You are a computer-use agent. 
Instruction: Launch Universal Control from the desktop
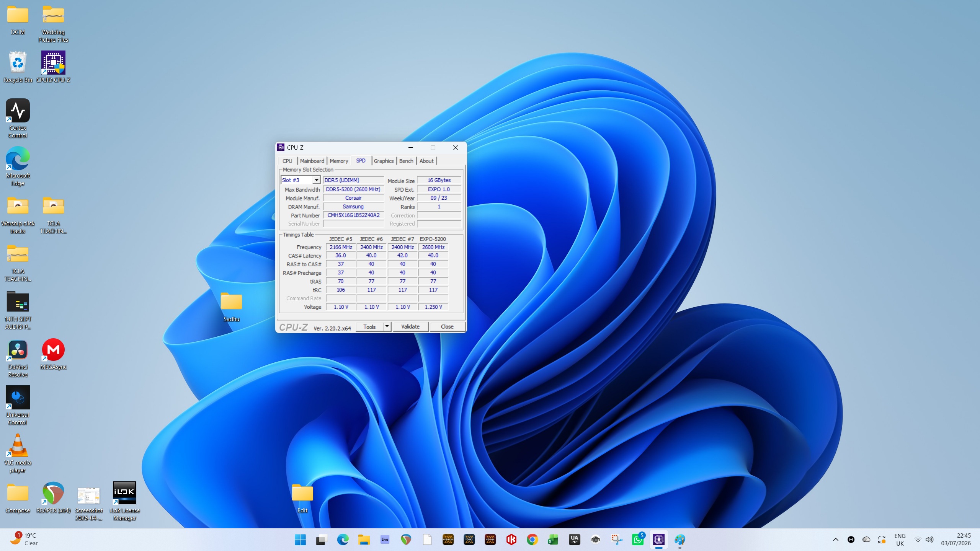[x=18, y=406]
